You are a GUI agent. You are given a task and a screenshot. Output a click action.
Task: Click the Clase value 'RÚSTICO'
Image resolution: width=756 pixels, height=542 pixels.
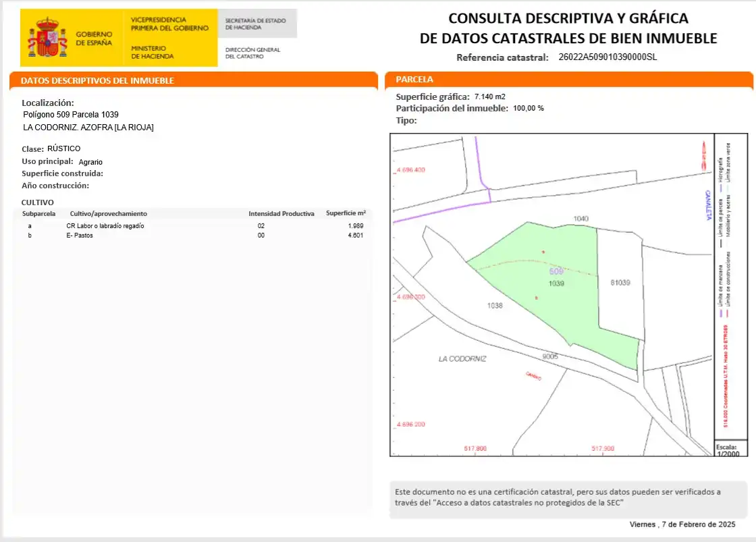click(63, 148)
